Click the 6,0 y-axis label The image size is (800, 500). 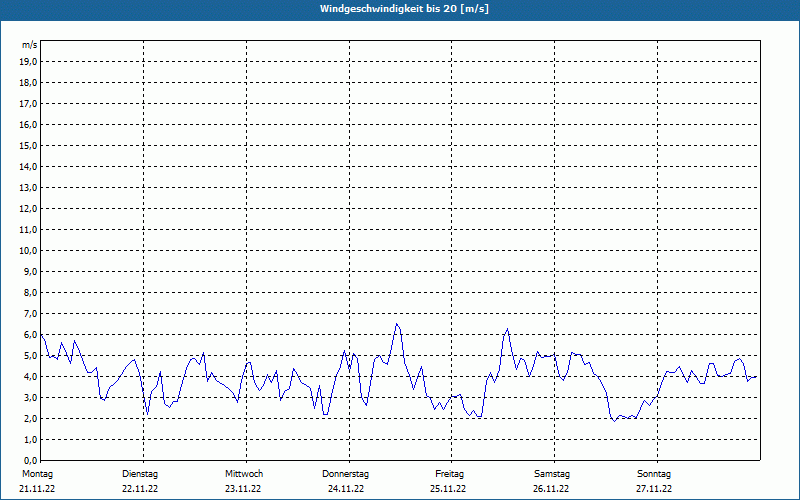coord(31,335)
